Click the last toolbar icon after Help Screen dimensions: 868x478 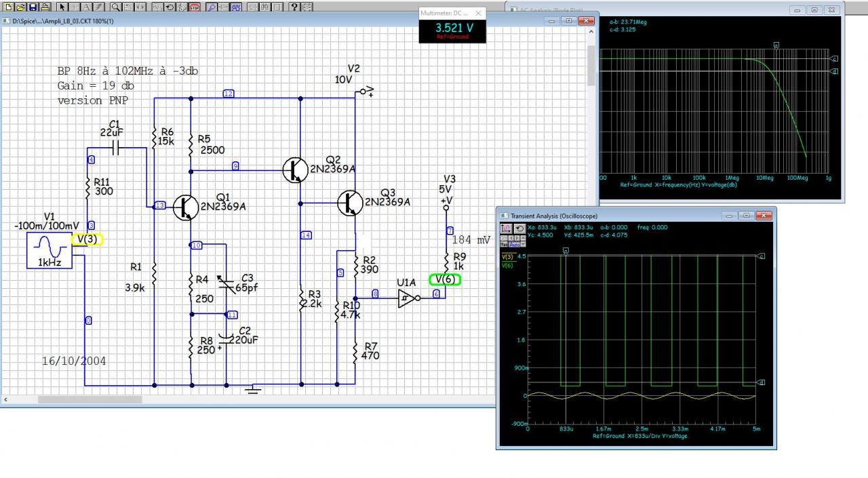pyautogui.click(x=307, y=7)
